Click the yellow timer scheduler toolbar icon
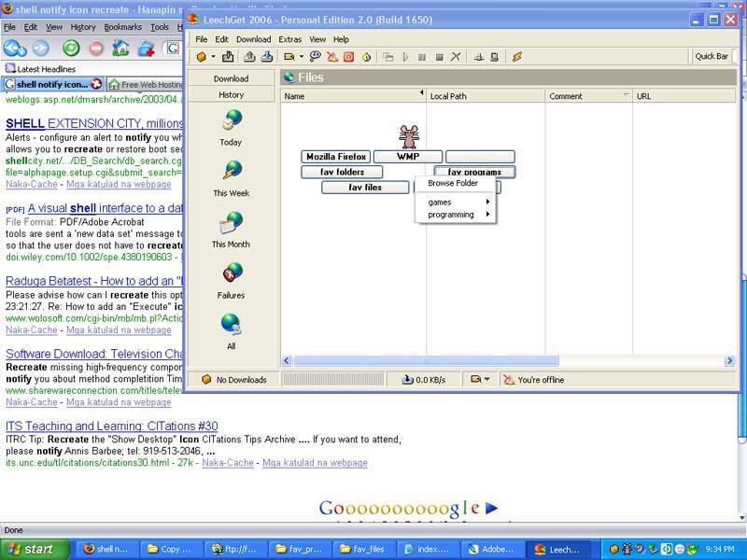747x560 pixels. point(366,57)
